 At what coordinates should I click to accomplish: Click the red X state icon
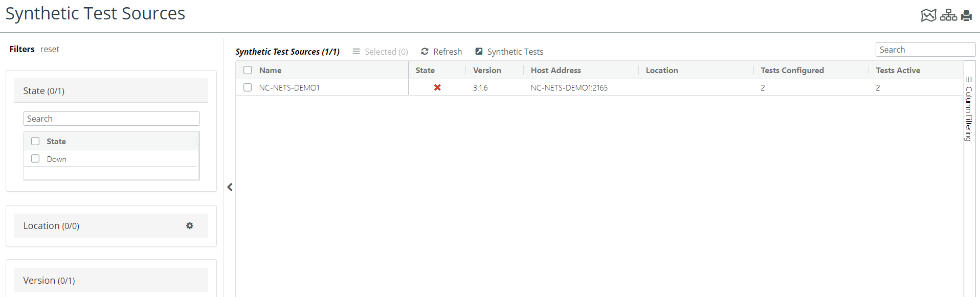[x=437, y=87]
